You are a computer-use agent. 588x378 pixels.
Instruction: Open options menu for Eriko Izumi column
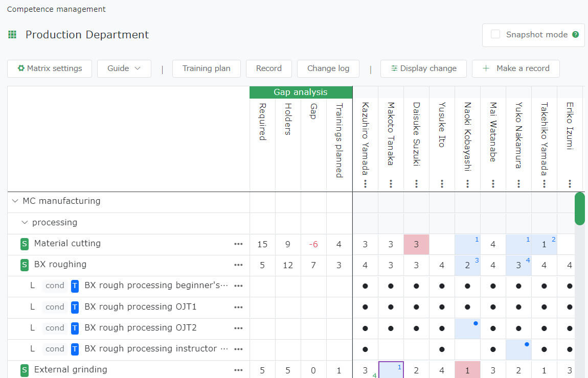(x=570, y=183)
